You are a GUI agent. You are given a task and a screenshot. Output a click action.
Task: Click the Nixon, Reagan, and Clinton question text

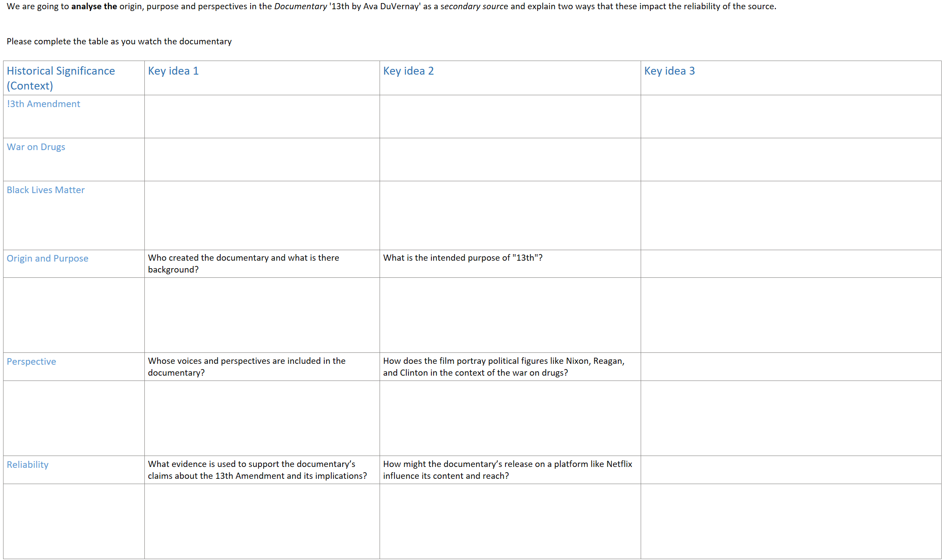coord(503,367)
